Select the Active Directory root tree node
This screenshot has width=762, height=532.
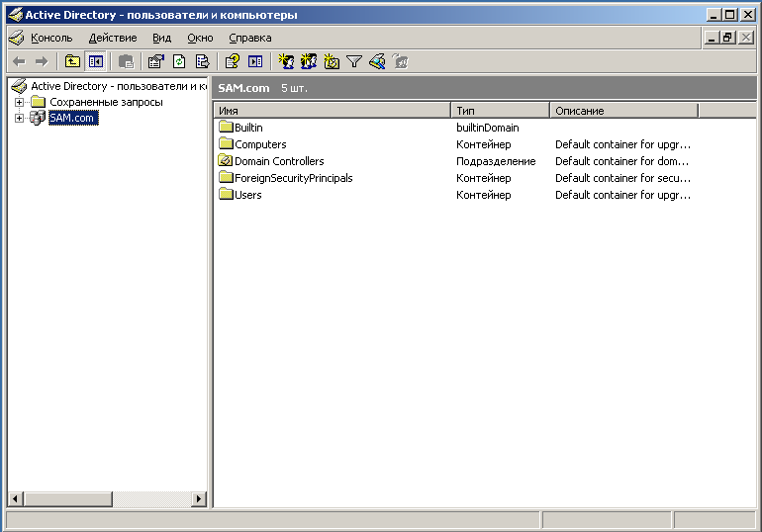point(119,86)
